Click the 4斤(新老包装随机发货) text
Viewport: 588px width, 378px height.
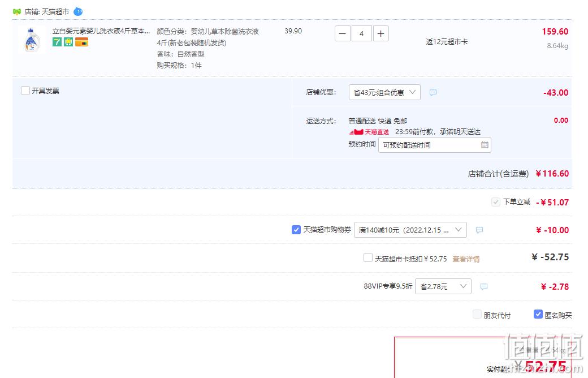coord(192,43)
